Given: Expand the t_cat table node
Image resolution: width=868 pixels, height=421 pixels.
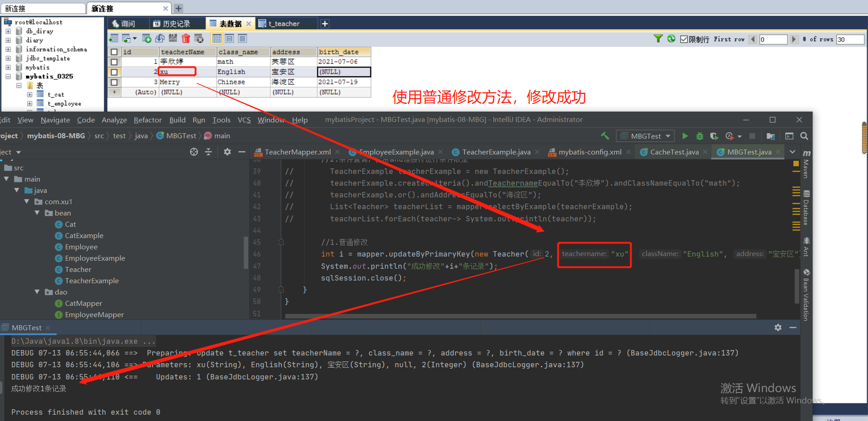Looking at the screenshot, I should pyautogui.click(x=29, y=94).
